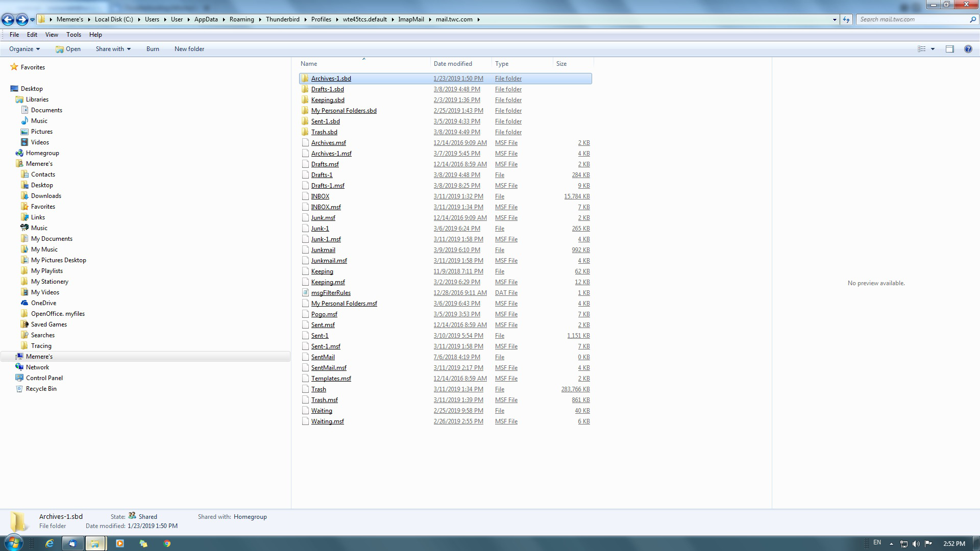The height and width of the screenshot is (551, 980).
Task: Open the Organize dropdown
Action: (x=24, y=49)
